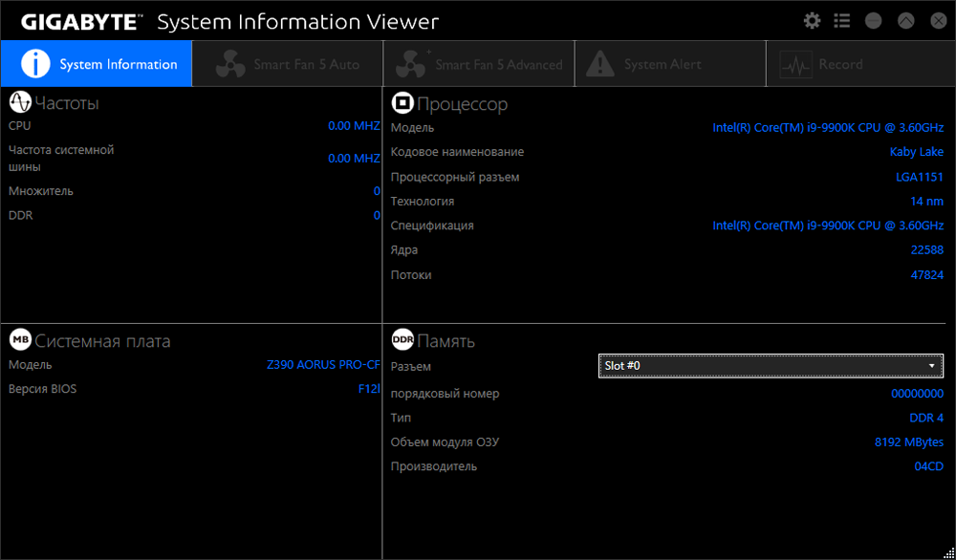The width and height of the screenshot is (956, 560).
Task: Open the memory Slot #0 dropdown
Action: coord(770,366)
